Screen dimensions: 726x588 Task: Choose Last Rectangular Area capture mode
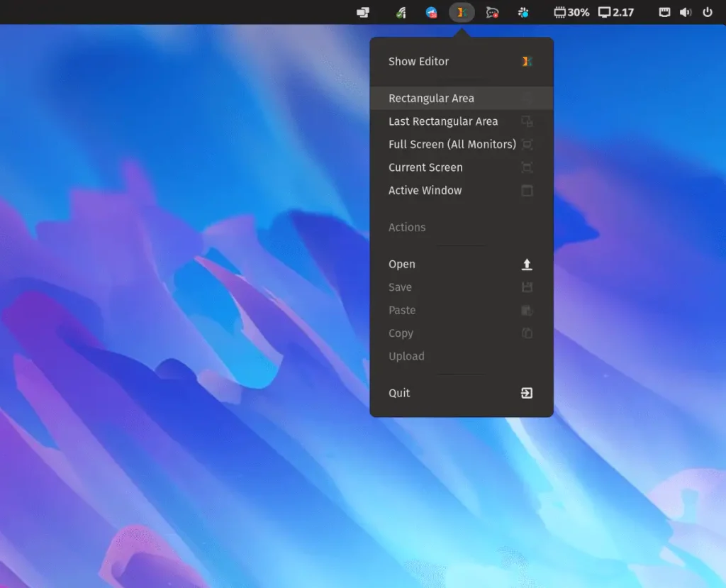(443, 121)
